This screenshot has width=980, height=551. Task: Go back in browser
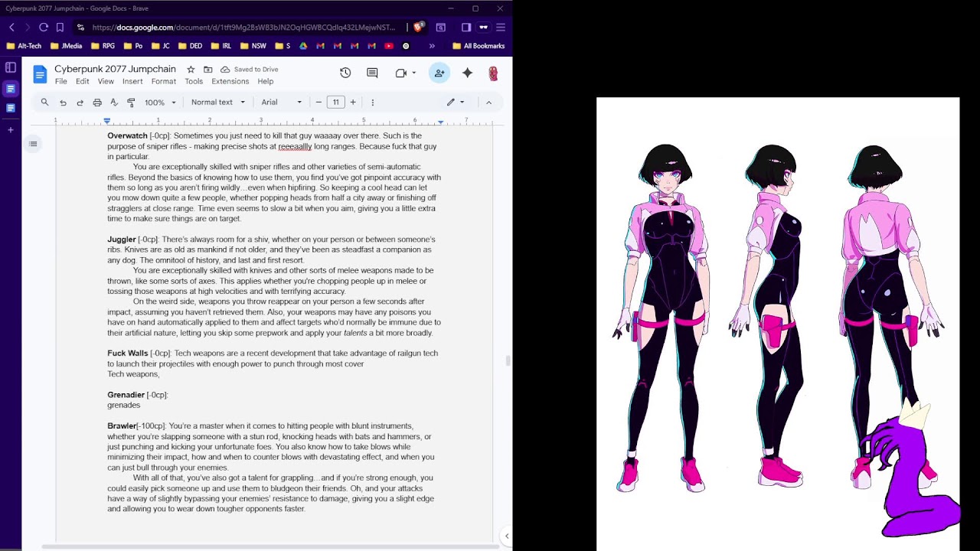point(11,27)
